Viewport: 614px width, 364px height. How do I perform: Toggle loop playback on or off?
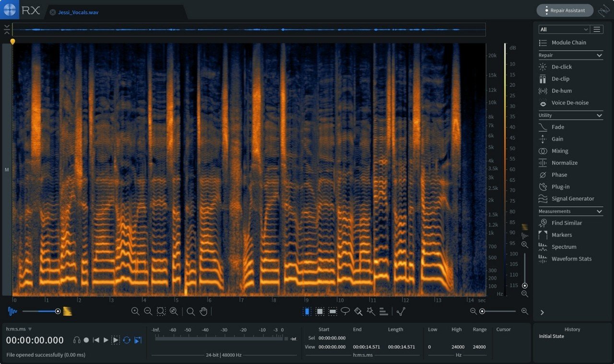click(127, 340)
